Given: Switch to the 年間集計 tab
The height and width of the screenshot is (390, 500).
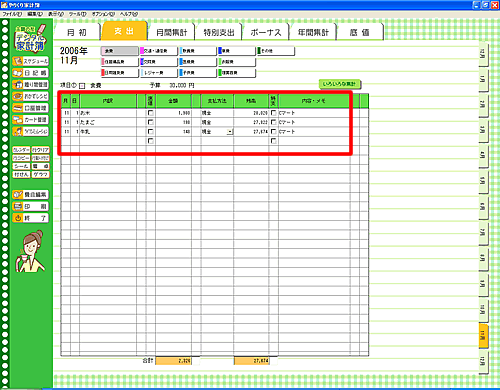Looking at the screenshot, I should [313, 32].
